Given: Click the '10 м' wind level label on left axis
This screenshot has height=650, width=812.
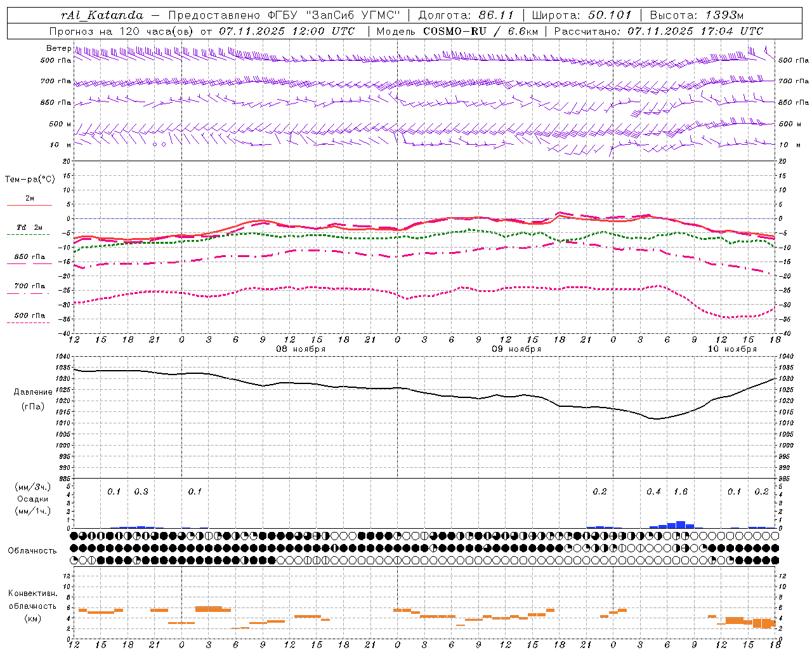Looking at the screenshot, I should tap(60, 145).
